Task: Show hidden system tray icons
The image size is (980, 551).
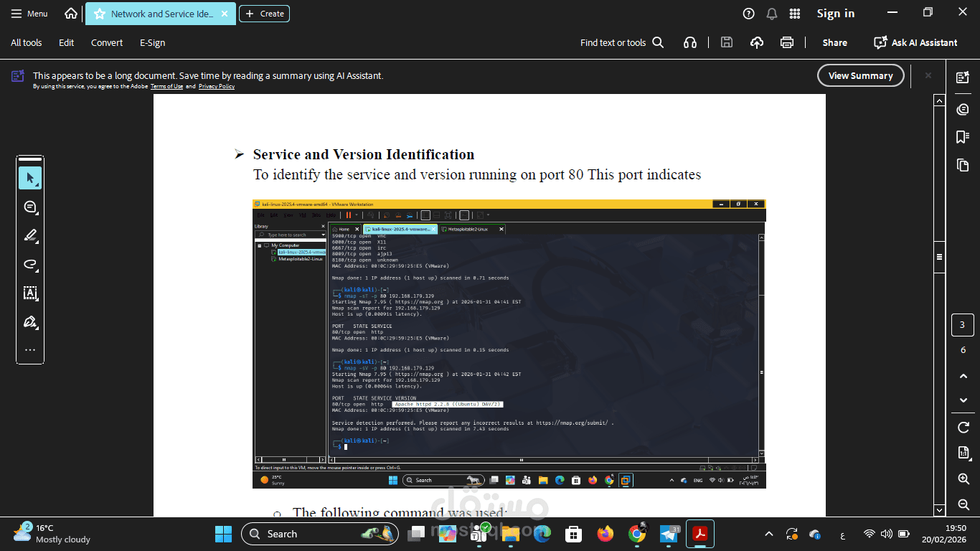Action: (x=769, y=534)
